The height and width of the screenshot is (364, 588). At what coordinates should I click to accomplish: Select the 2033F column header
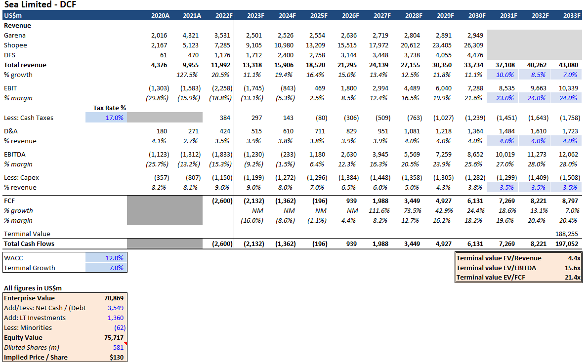pos(572,15)
